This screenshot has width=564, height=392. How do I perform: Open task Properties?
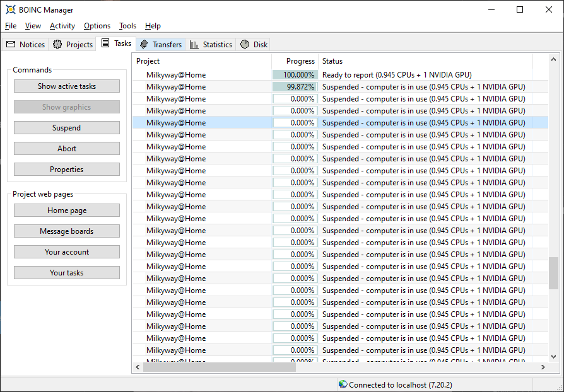click(x=67, y=170)
